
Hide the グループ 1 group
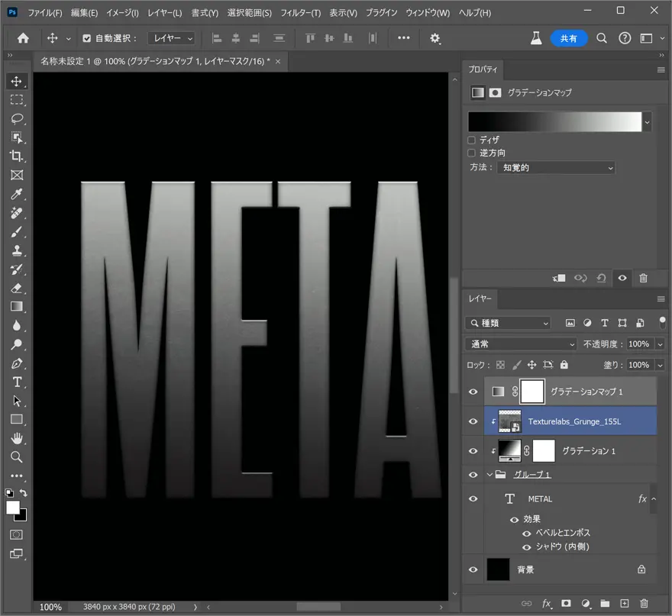click(473, 475)
